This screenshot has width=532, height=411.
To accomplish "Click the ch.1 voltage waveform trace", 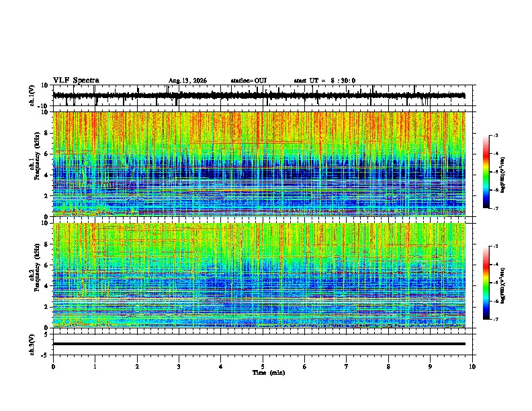I will (259, 96).
